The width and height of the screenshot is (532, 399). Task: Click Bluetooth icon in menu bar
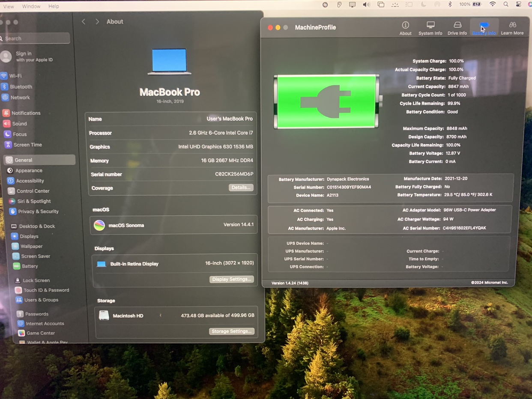(450, 4)
